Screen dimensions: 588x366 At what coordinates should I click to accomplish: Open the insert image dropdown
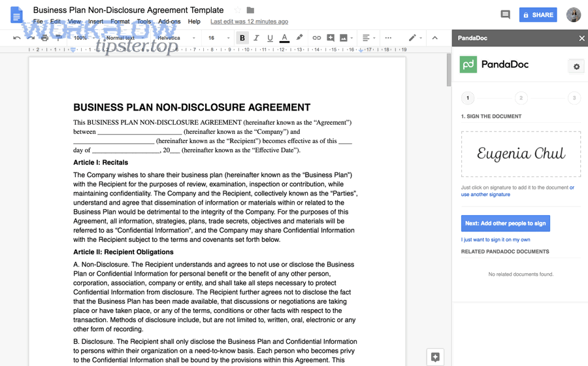(x=346, y=38)
